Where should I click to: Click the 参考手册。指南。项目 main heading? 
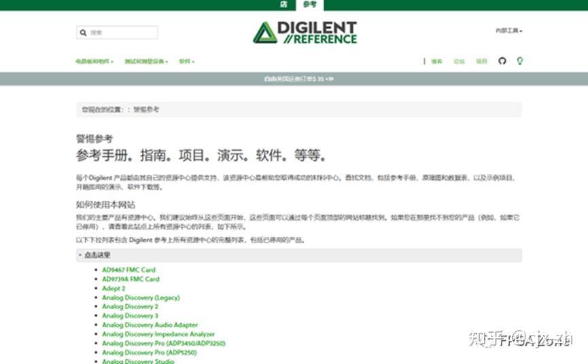pos(201,155)
